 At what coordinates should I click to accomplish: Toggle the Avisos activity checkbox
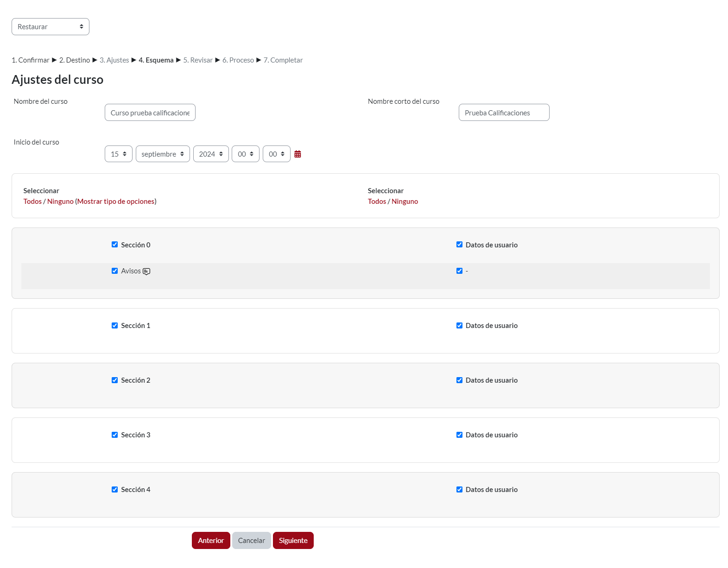[114, 271]
